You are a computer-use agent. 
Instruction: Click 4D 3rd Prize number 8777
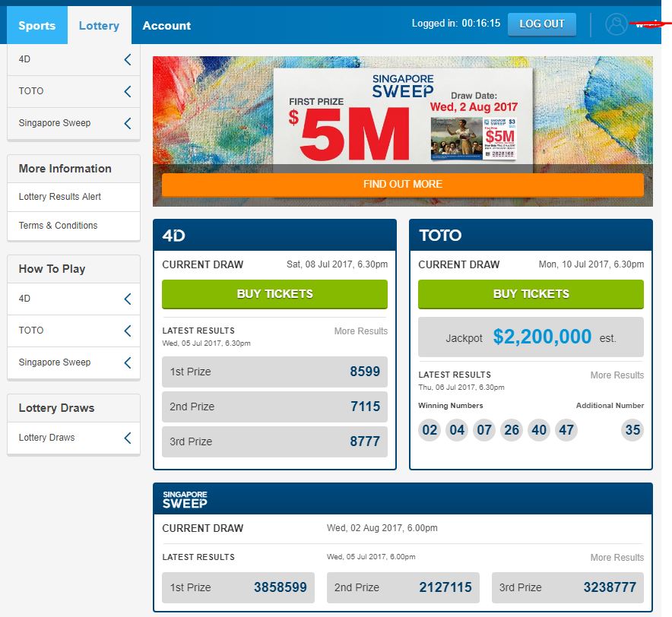pyautogui.click(x=365, y=441)
